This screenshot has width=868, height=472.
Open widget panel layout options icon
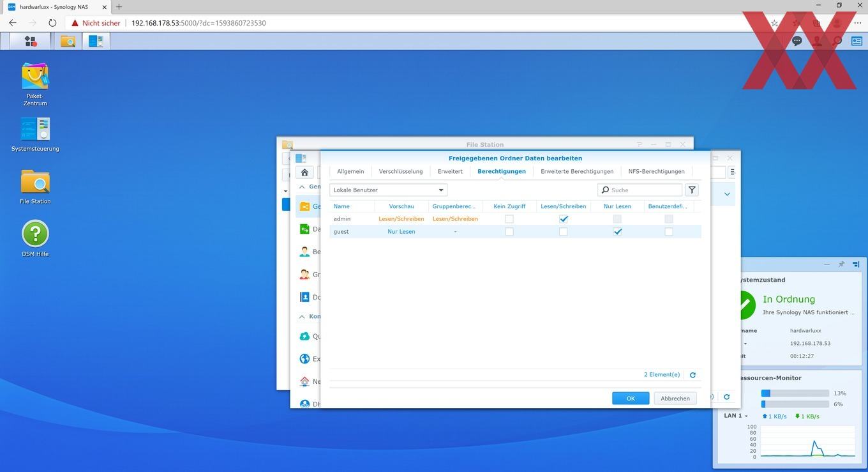click(856, 264)
